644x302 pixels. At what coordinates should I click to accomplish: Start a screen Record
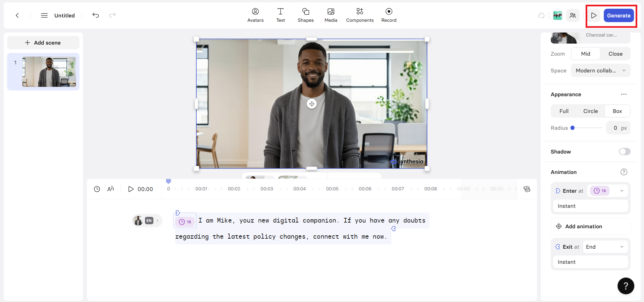389,15
